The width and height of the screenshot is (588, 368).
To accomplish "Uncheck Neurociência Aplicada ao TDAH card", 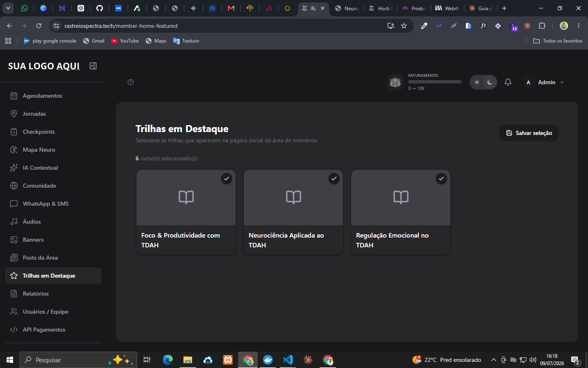I will 334,179.
